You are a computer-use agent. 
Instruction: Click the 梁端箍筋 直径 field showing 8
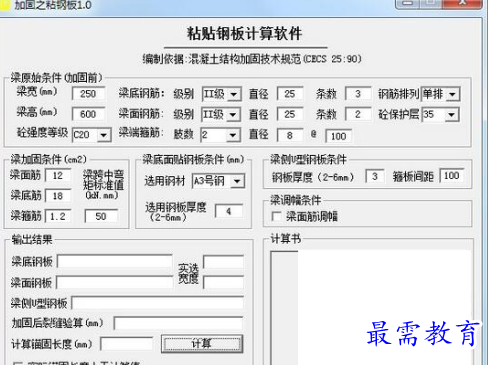290,135
